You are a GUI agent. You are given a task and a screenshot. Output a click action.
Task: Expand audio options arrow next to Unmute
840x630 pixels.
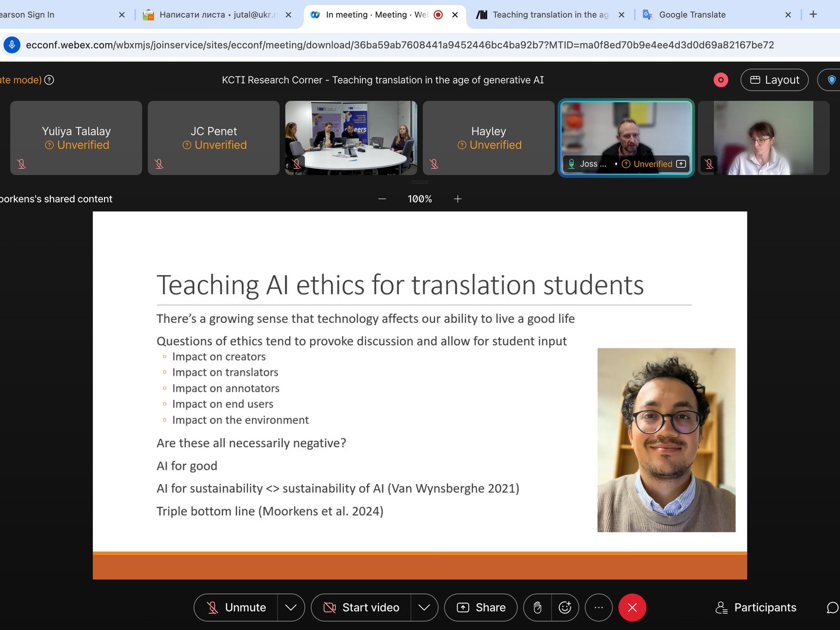[291, 607]
